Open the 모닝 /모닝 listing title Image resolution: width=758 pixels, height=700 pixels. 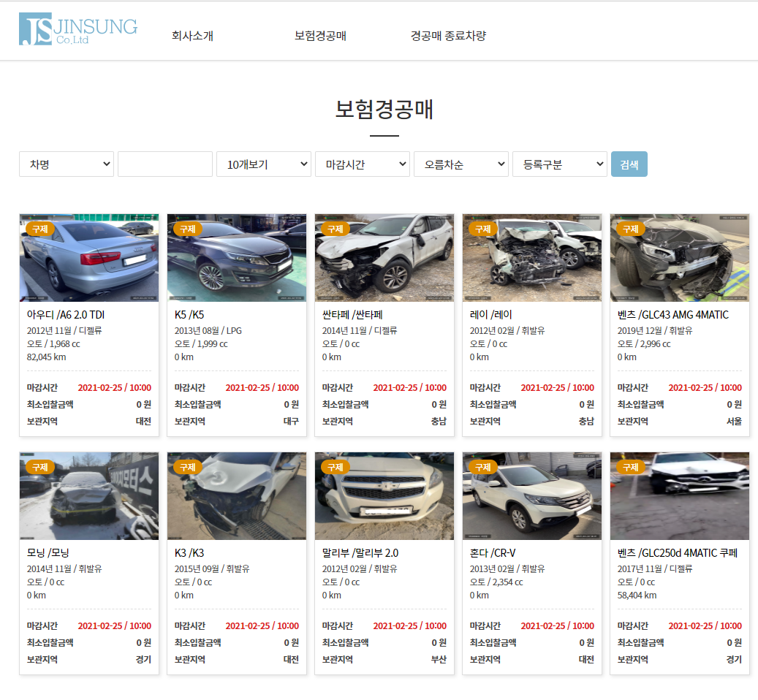pyautogui.click(x=48, y=553)
